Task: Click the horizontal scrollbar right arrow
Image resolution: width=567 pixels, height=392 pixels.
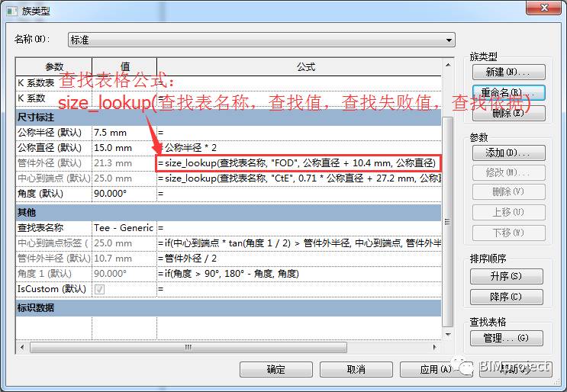Action: tap(435, 348)
